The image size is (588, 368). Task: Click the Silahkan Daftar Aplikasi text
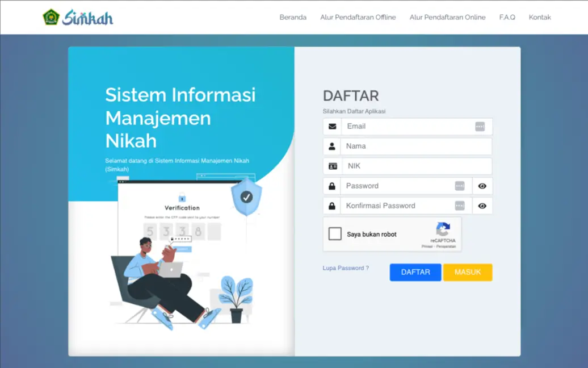pyautogui.click(x=354, y=111)
